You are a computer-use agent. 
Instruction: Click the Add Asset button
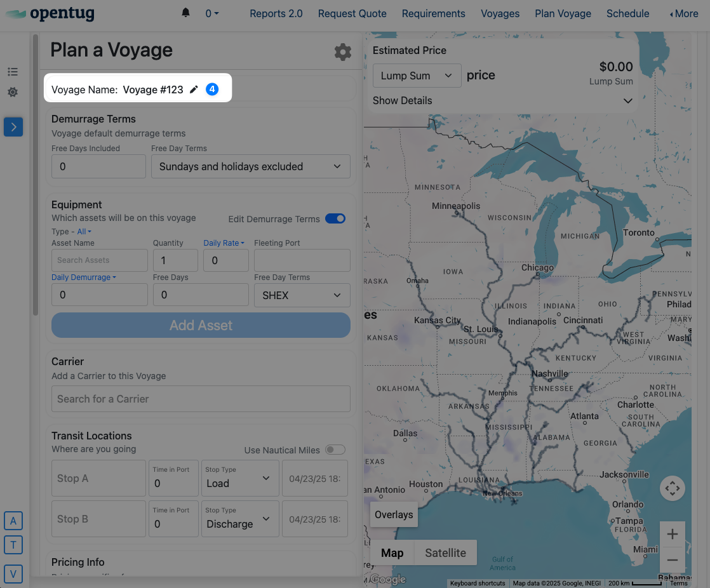201,325
